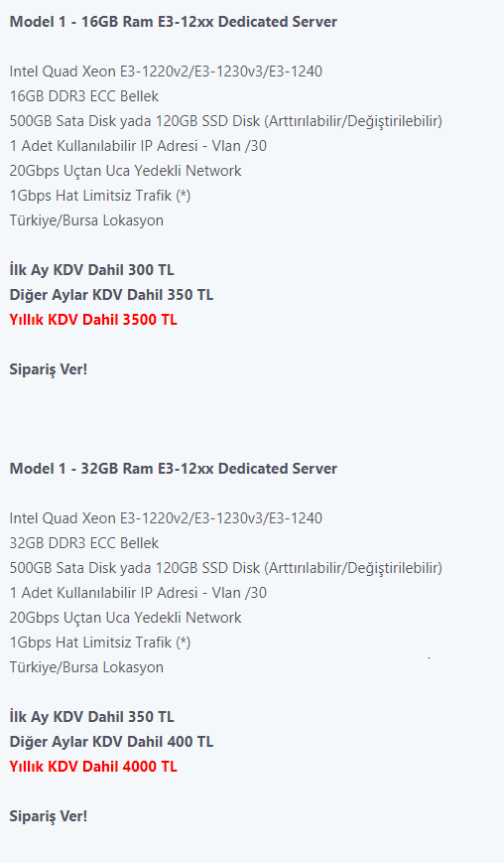Click Intel Quad Xeon line in 16GB section
504x863 pixels.
[166, 72]
